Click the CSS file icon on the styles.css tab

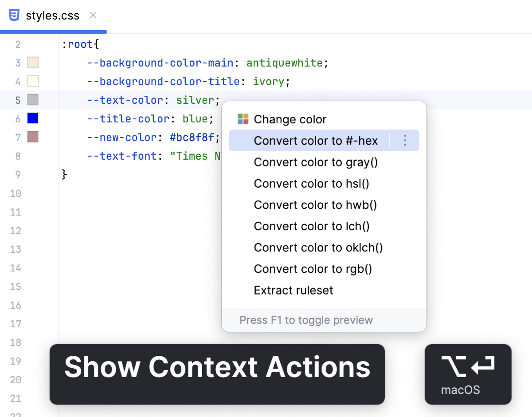(14, 15)
